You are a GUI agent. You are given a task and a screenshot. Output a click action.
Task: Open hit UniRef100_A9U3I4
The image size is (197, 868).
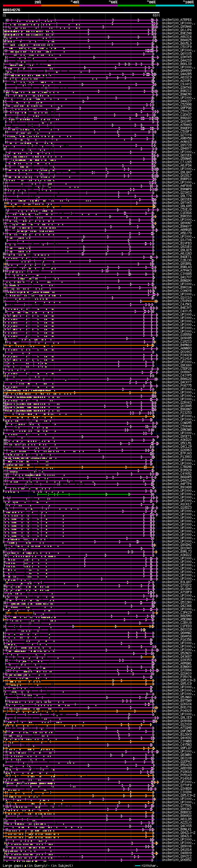coord(177,37)
